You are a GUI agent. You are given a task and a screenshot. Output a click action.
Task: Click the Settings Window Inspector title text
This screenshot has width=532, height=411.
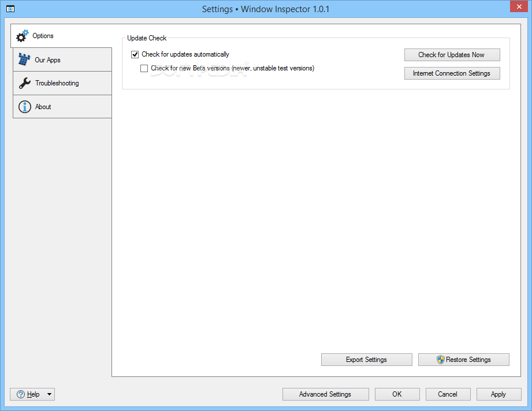coord(266,9)
